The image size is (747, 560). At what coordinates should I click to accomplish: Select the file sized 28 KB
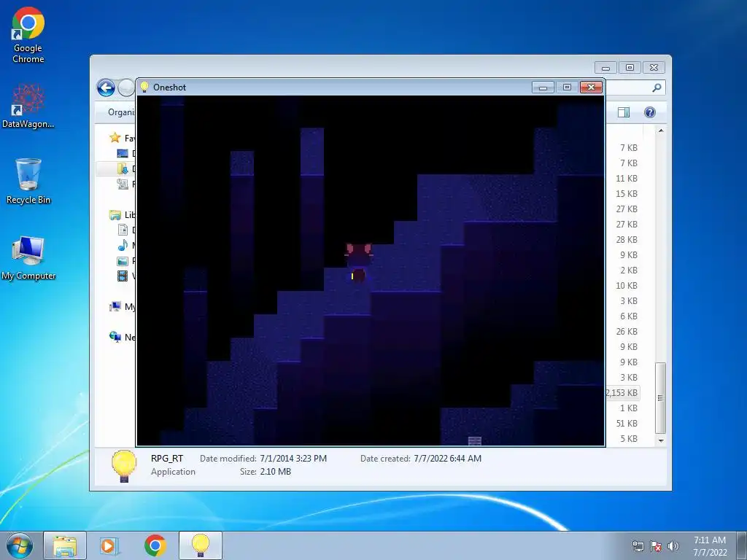pyautogui.click(x=627, y=239)
